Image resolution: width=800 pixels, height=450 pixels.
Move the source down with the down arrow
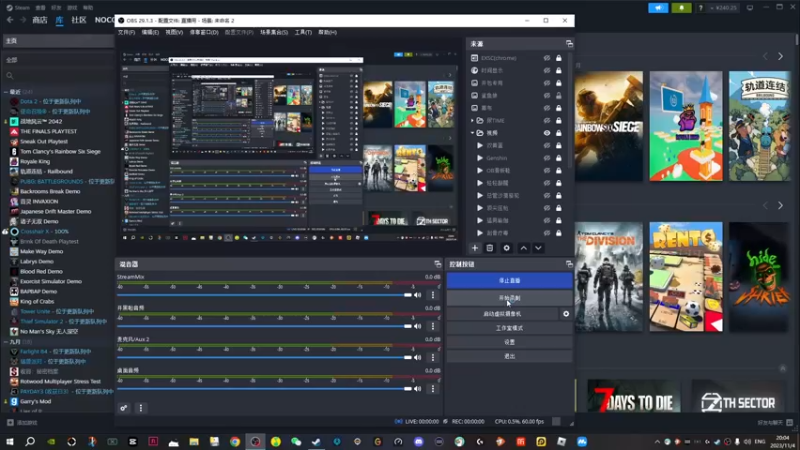pos(538,248)
